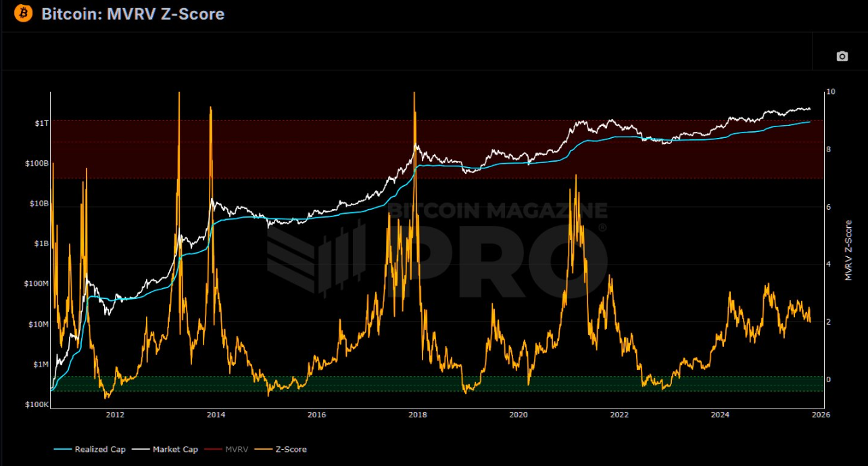Click the vertical "MVRV Z-Score" axis title
This screenshot has width=868, height=466.
(x=848, y=250)
